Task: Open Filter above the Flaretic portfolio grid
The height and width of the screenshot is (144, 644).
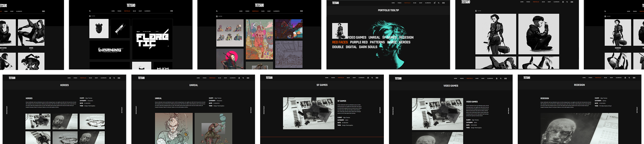Action: pos(92,16)
